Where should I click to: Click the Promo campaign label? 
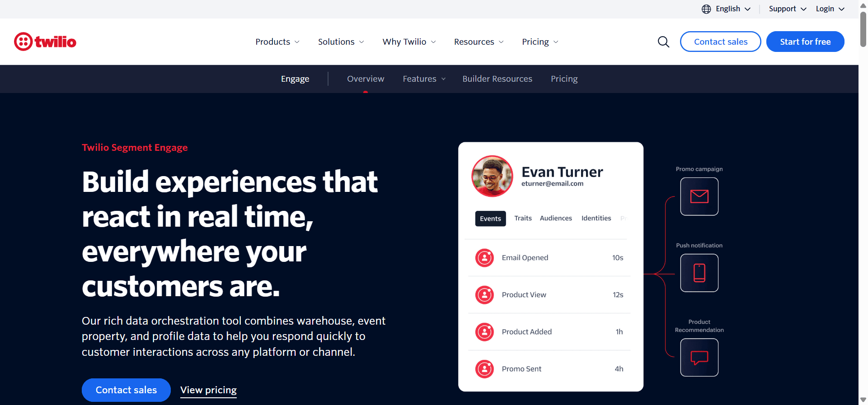tap(699, 169)
